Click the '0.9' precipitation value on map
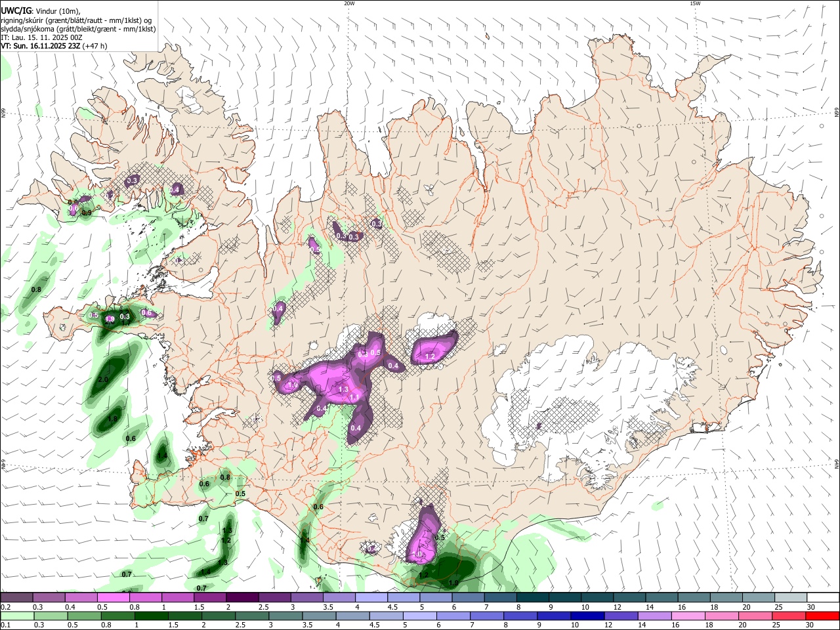840x630 pixels. 87,213
